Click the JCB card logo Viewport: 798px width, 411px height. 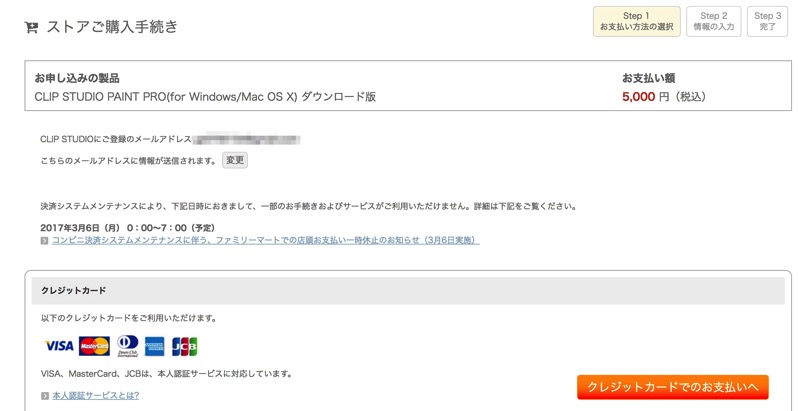(184, 346)
